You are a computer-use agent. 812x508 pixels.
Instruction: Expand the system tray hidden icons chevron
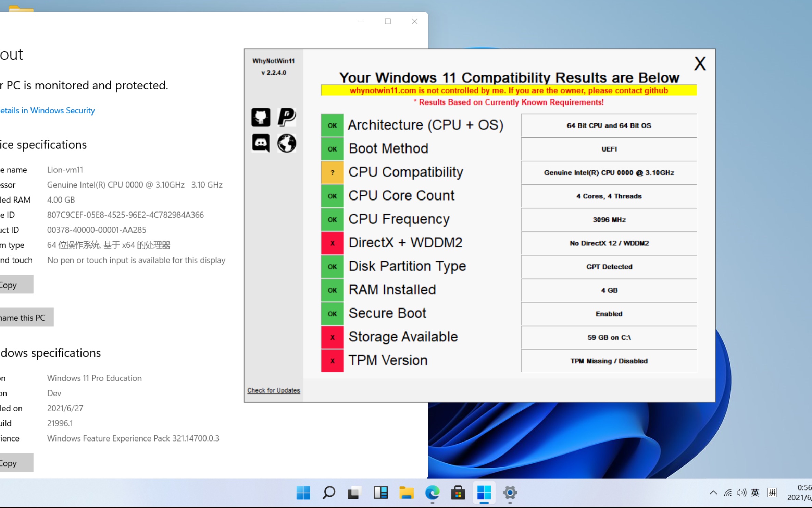pyautogui.click(x=713, y=493)
